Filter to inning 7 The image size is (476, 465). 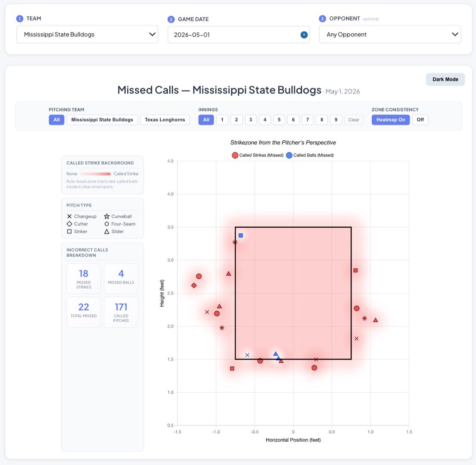pos(307,120)
